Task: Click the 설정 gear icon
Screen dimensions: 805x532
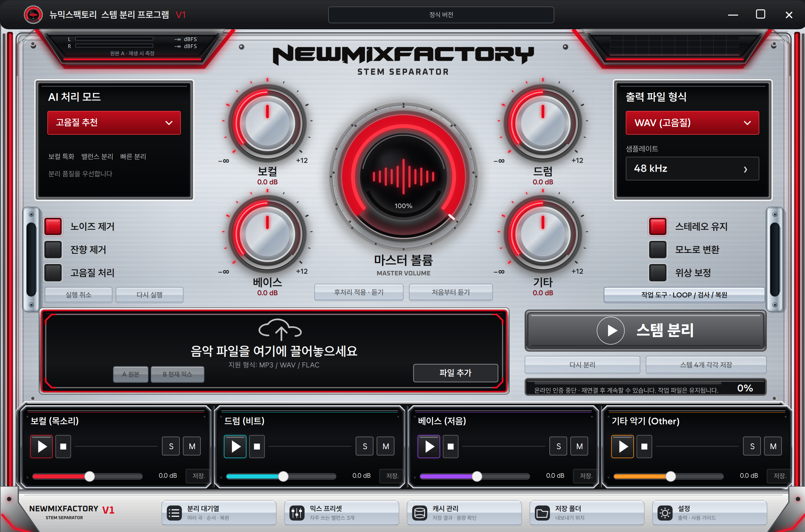Action: click(665, 513)
